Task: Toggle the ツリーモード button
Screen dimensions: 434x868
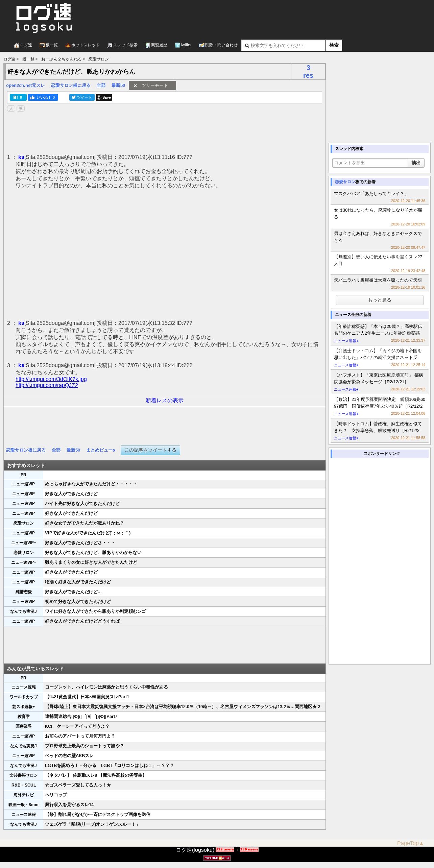Action: click(x=152, y=86)
